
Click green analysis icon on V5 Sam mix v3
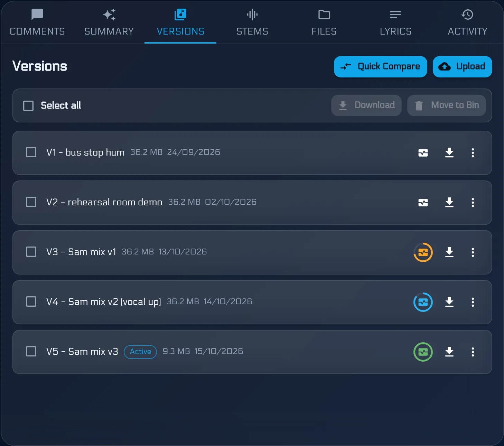423,352
